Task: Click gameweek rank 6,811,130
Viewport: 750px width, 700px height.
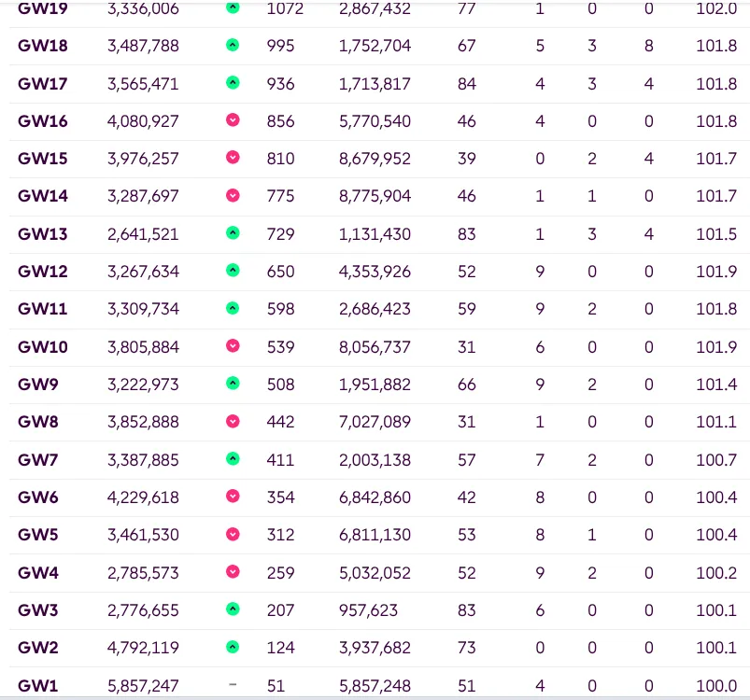Action: coord(375,535)
